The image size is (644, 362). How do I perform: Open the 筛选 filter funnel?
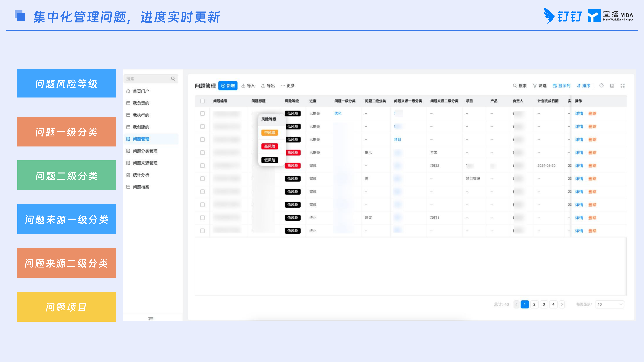pyautogui.click(x=540, y=86)
